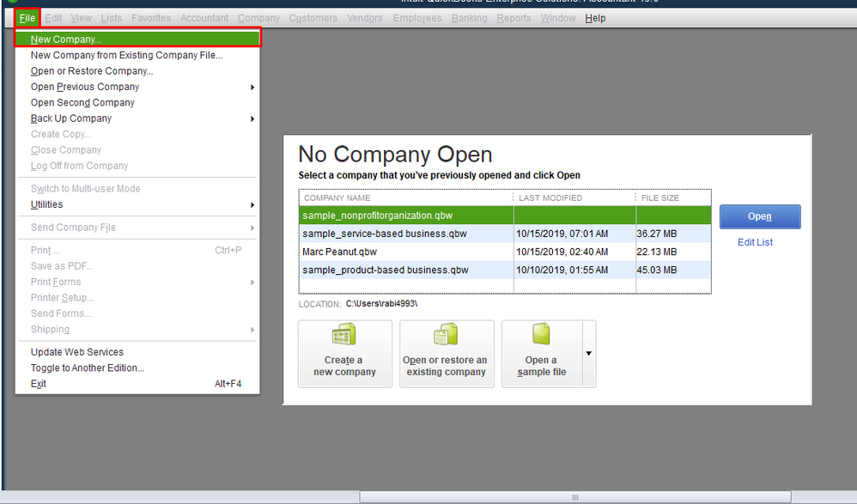
Task: Expand Open Previous Company submenu arrow
Action: pos(252,87)
